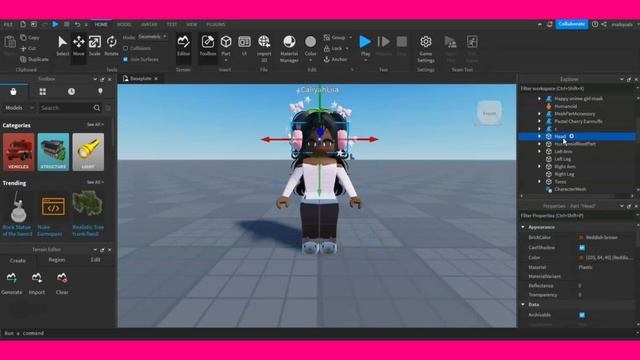The width and height of the screenshot is (640, 360).
Task: Open the Color picker circle
Action: pyautogui.click(x=310, y=42)
